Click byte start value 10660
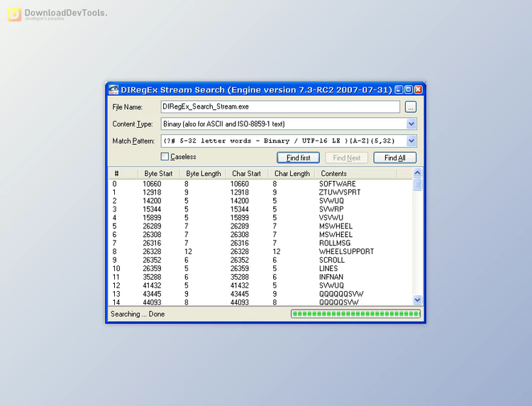Screen dimensions: 532x406 pos(152,184)
